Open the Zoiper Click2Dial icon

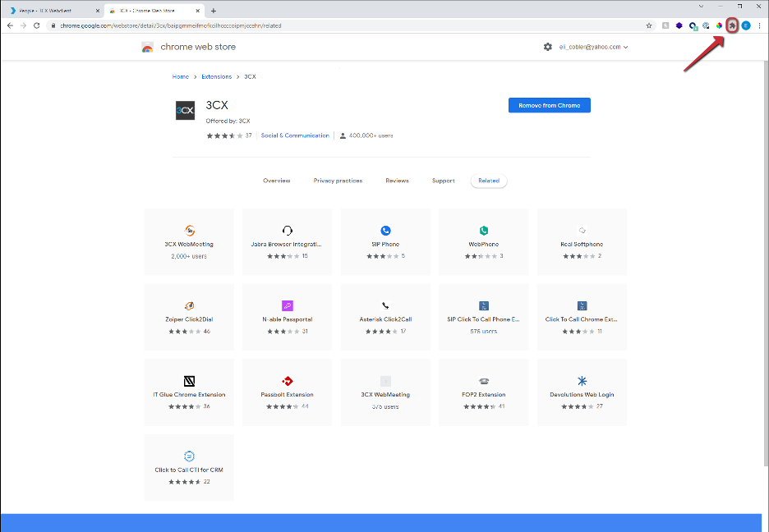[x=189, y=305]
